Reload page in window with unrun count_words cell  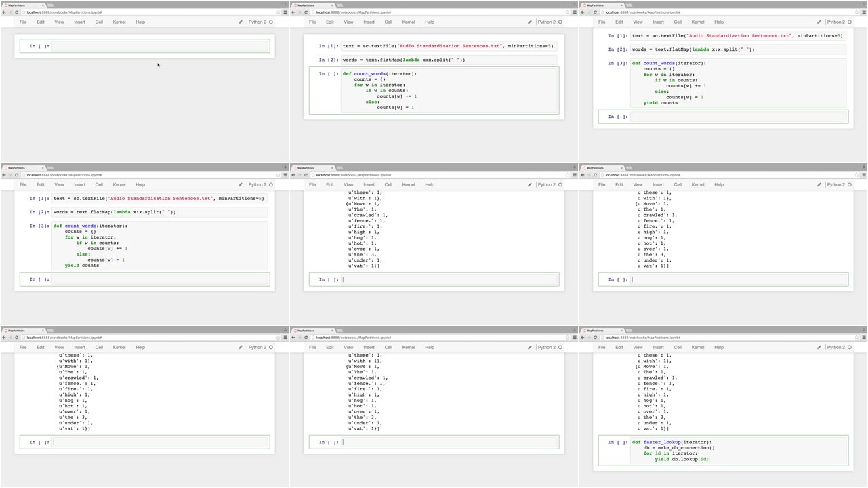pos(306,12)
